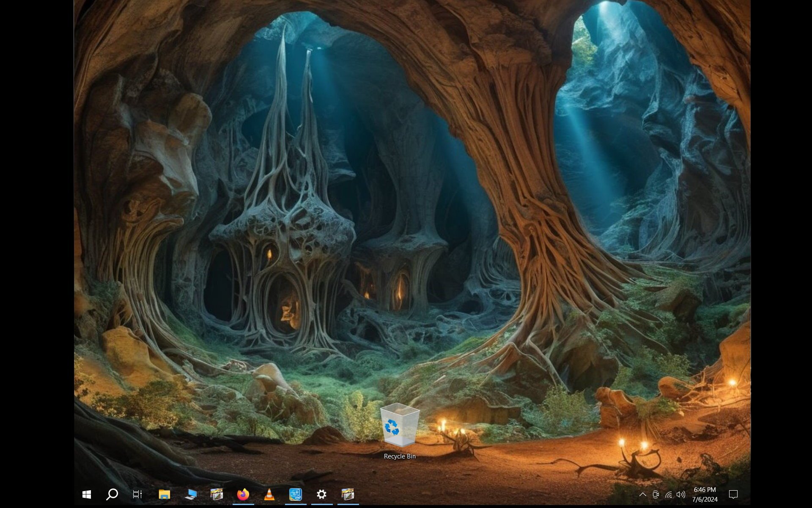
Task: Open the running image viewer at the taskbar's right end
Action: 348,494
